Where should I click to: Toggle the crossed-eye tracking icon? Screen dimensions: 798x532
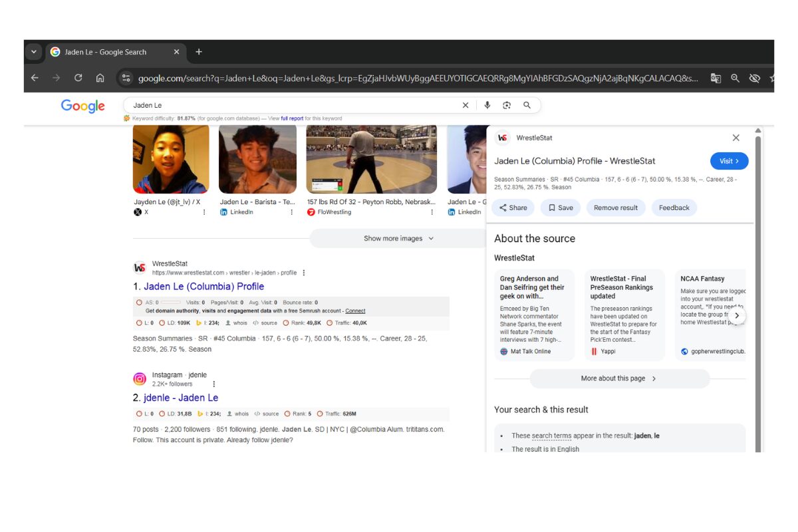(x=754, y=78)
